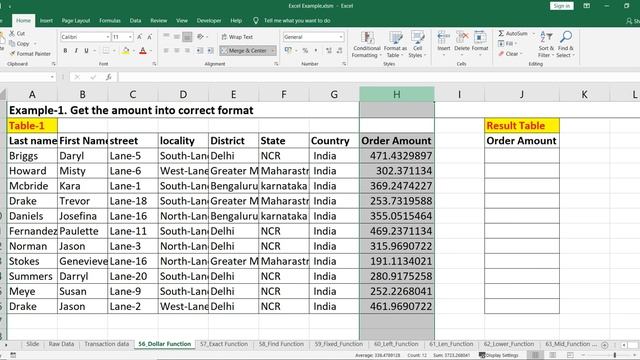Click Decrease Decimal icon
Viewport: 640px width, 360px height.
tap(340, 51)
